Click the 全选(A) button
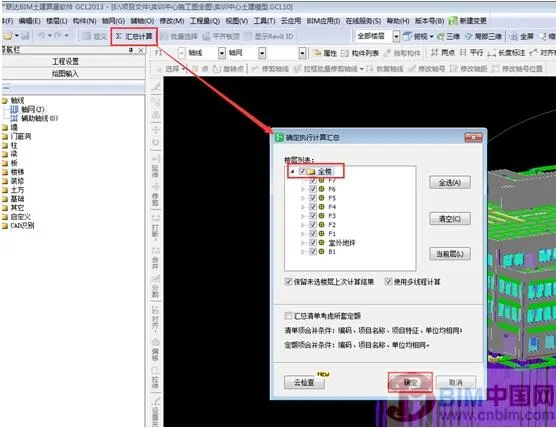The width and height of the screenshot is (556, 428). [450, 183]
